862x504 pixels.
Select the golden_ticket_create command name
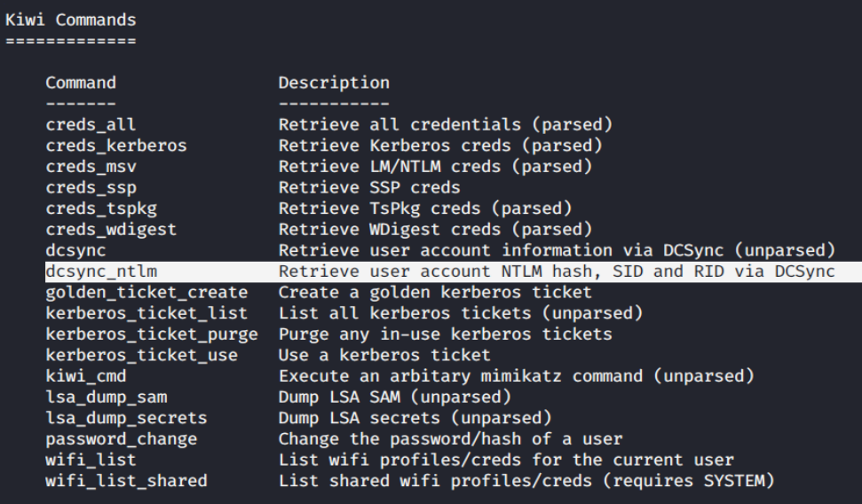coord(146,292)
